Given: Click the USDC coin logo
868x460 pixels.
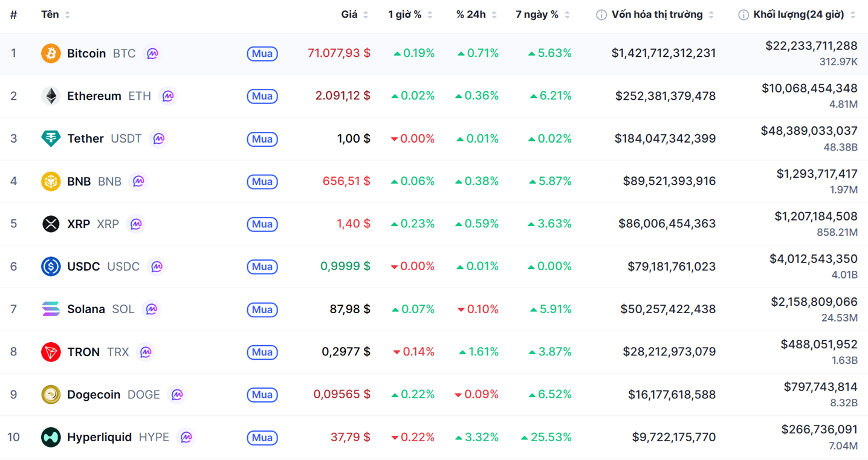Looking at the screenshot, I should coord(51,267).
